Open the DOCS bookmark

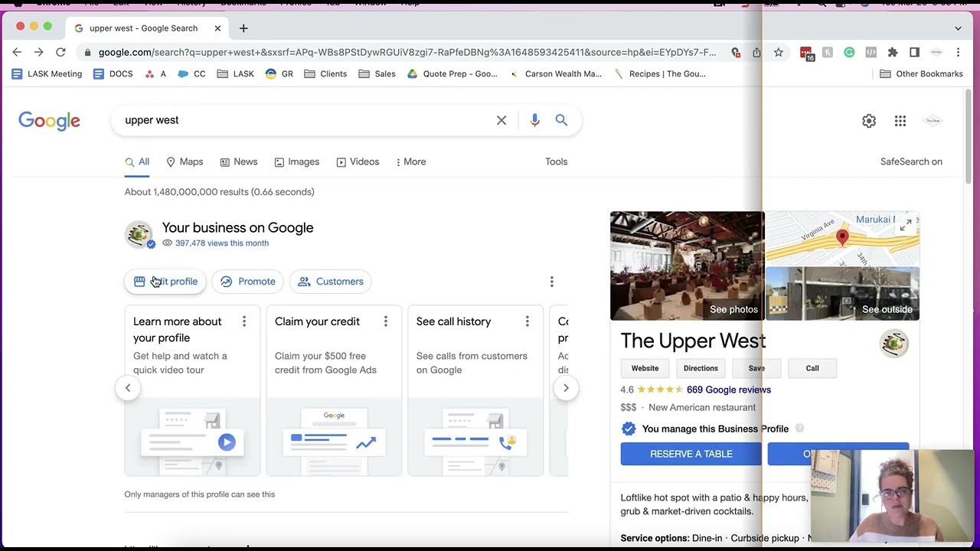click(x=113, y=74)
